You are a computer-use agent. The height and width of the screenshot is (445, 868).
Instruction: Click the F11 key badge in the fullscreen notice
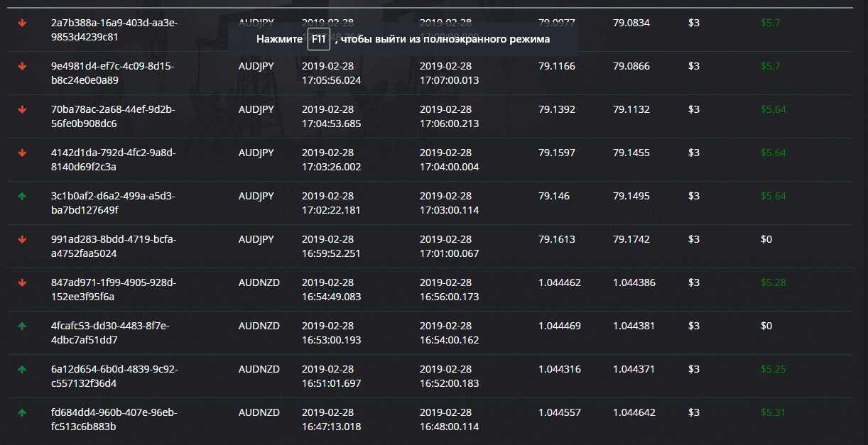click(319, 39)
